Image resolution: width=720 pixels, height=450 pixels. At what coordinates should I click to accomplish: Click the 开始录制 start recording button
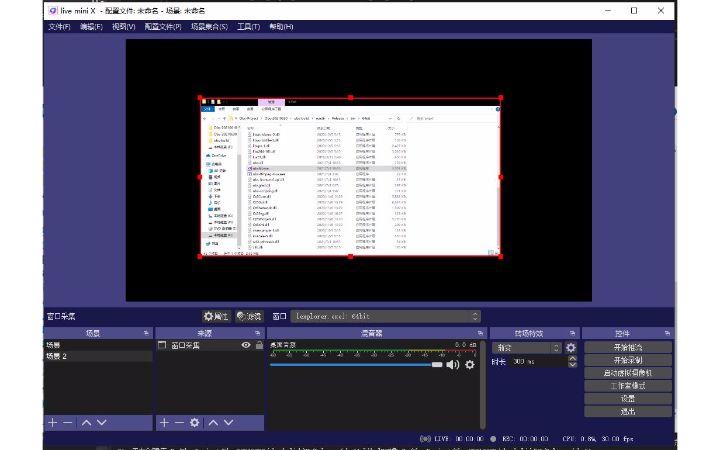point(627,360)
